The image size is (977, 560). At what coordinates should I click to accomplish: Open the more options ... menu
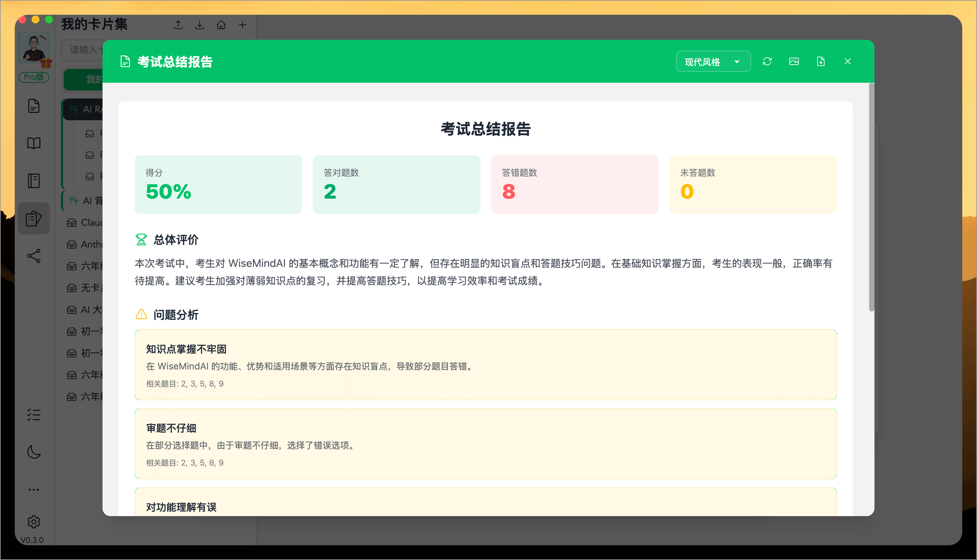click(34, 489)
